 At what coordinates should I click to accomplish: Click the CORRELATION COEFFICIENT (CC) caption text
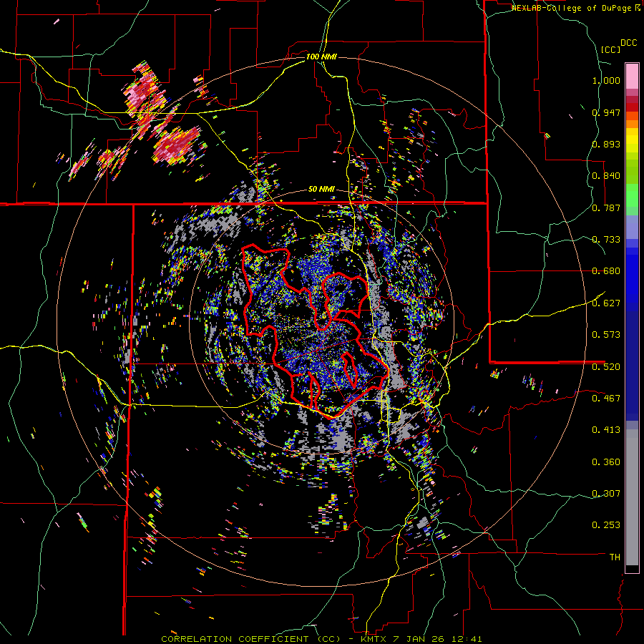tap(250, 639)
